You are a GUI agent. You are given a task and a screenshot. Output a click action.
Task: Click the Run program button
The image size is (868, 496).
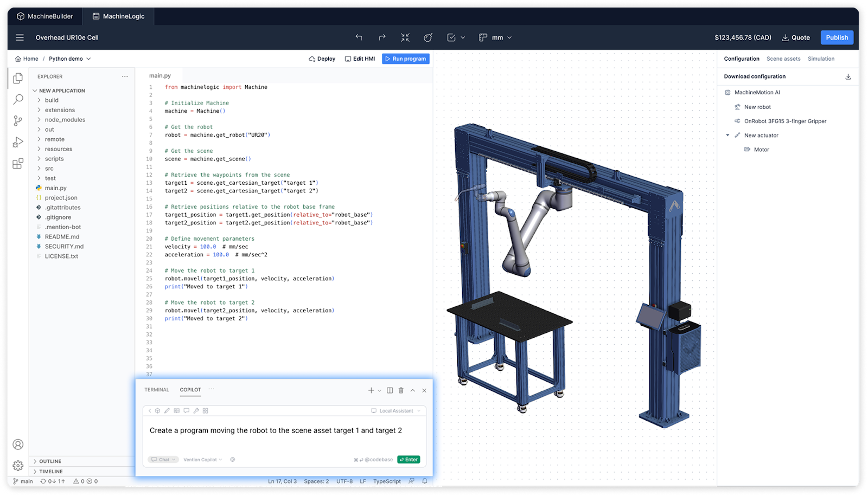(x=405, y=59)
